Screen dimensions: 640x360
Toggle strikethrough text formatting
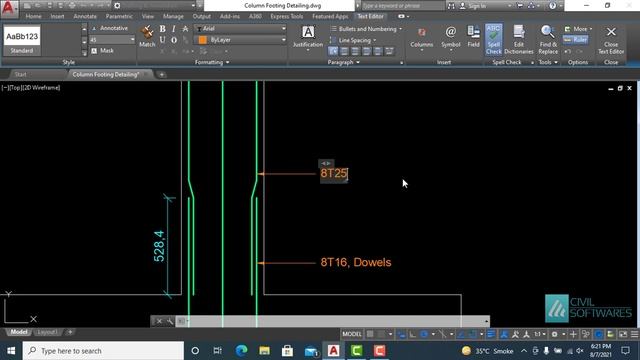185,29
